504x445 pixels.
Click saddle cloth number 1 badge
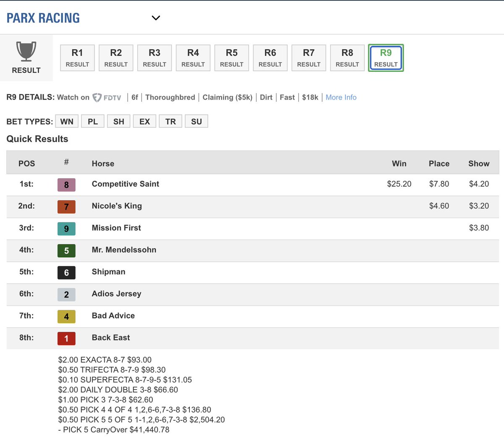pos(66,338)
